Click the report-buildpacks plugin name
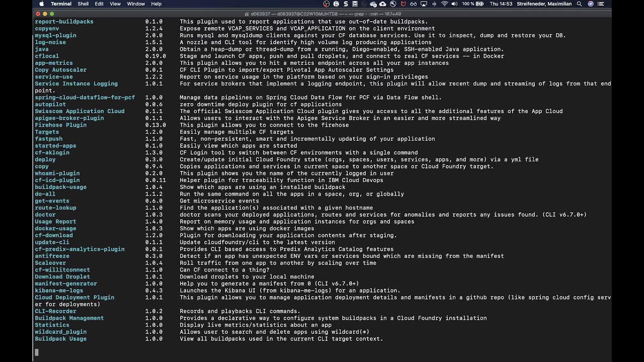644x362 pixels. tap(64, 22)
